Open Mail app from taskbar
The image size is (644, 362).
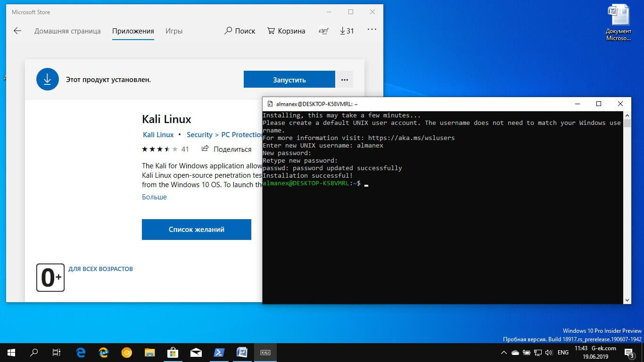point(196,352)
